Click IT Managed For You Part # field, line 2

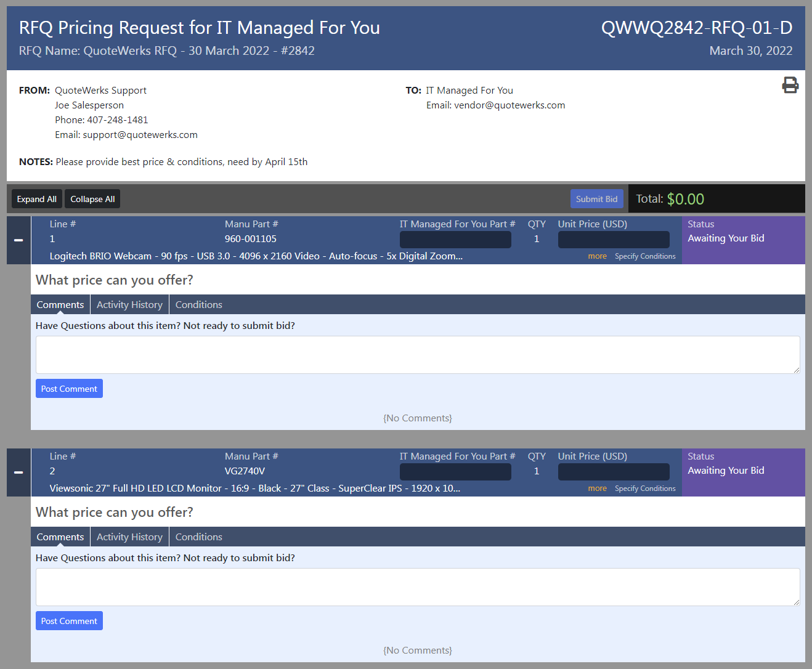pyautogui.click(x=455, y=472)
